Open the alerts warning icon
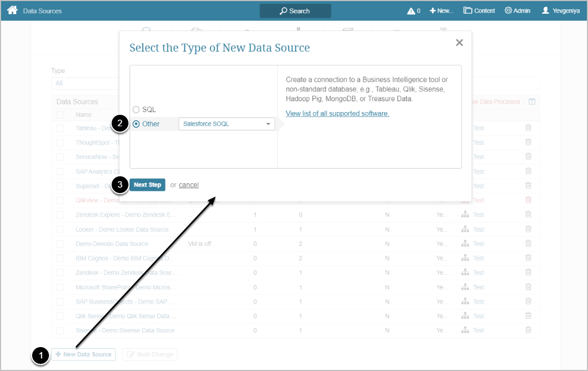 point(414,11)
